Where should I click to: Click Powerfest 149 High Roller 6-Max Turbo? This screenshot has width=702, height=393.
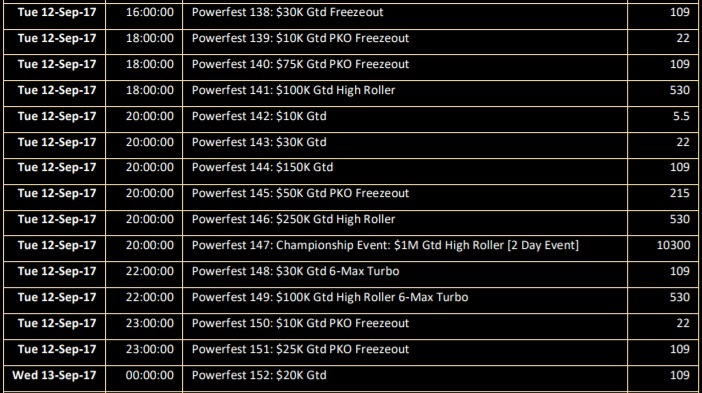point(330,297)
